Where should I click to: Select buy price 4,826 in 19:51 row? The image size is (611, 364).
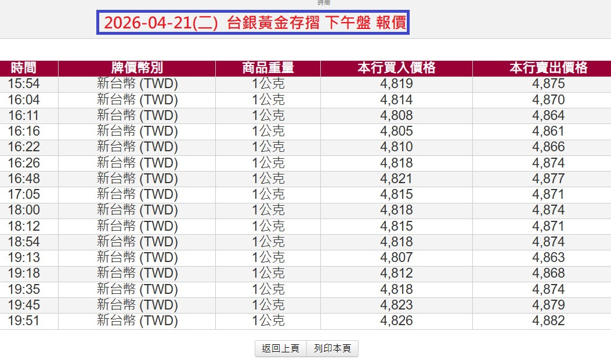[397, 321]
